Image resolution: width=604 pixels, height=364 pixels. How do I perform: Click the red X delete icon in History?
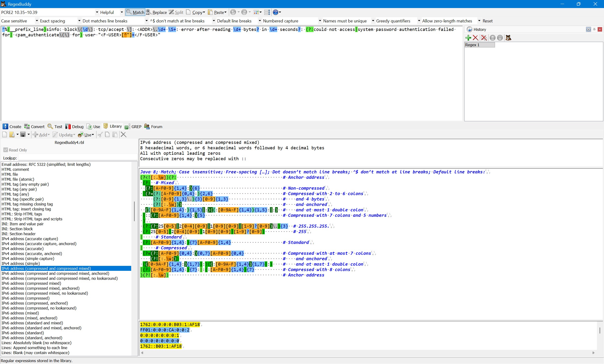tap(476, 38)
